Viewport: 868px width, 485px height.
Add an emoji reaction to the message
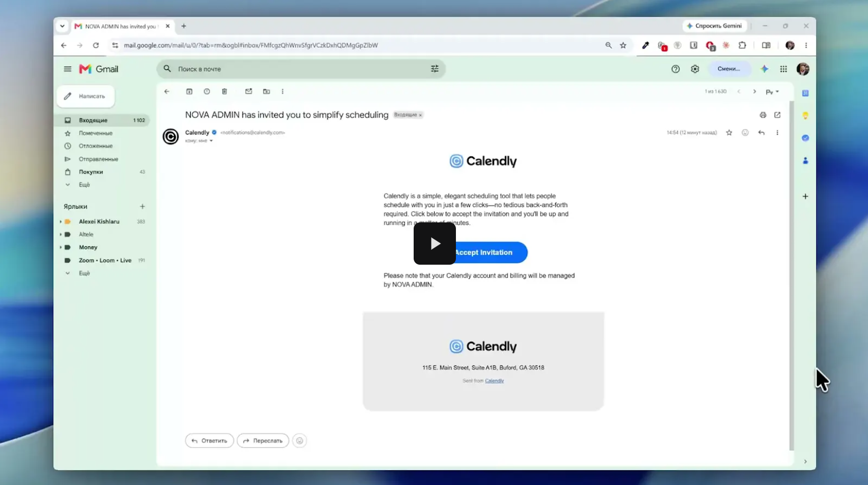(745, 133)
